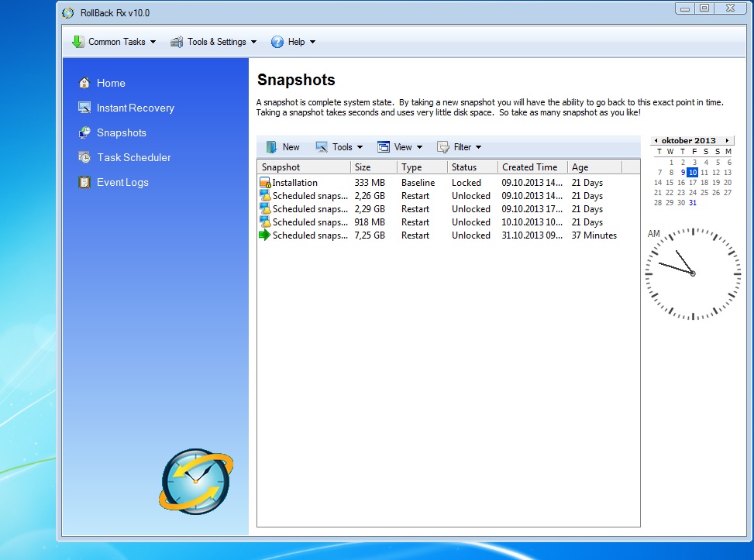Click the analog clock face
Image resolution: width=754 pixels, height=560 pixels.
(693, 273)
